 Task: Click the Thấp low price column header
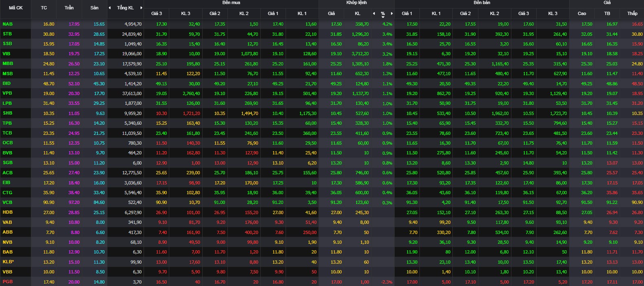(632, 13)
